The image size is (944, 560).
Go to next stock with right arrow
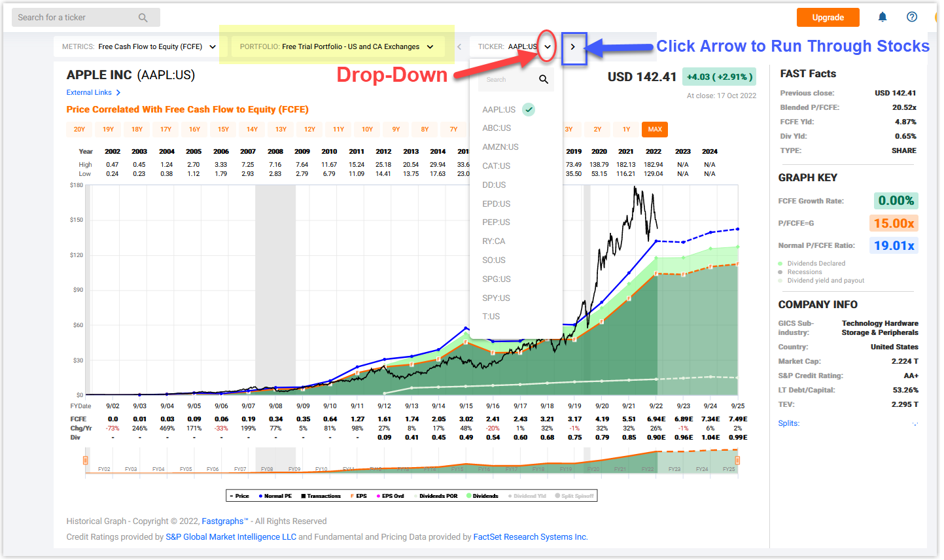tap(573, 47)
